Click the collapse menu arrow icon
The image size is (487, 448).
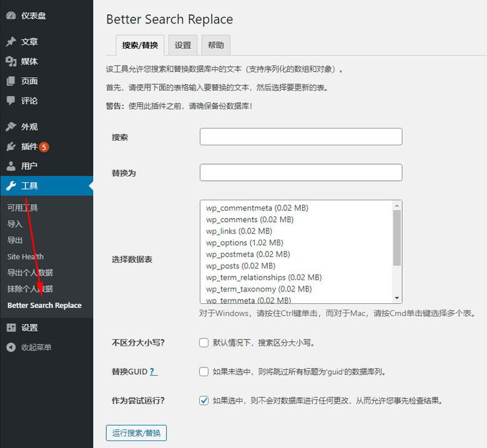11,347
